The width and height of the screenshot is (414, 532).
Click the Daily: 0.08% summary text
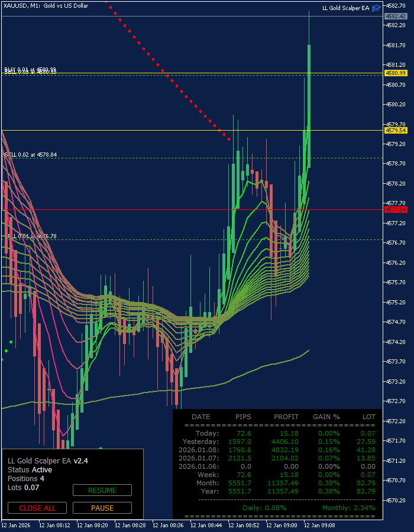click(x=265, y=508)
